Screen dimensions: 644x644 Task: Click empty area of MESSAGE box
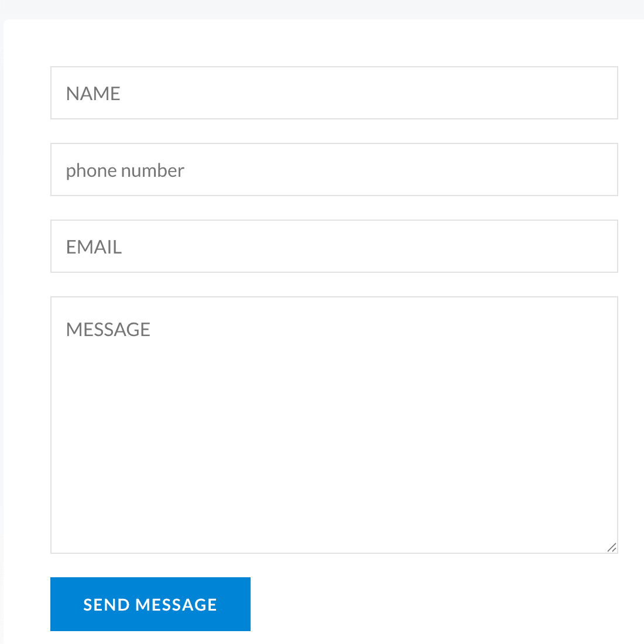[x=334, y=444]
